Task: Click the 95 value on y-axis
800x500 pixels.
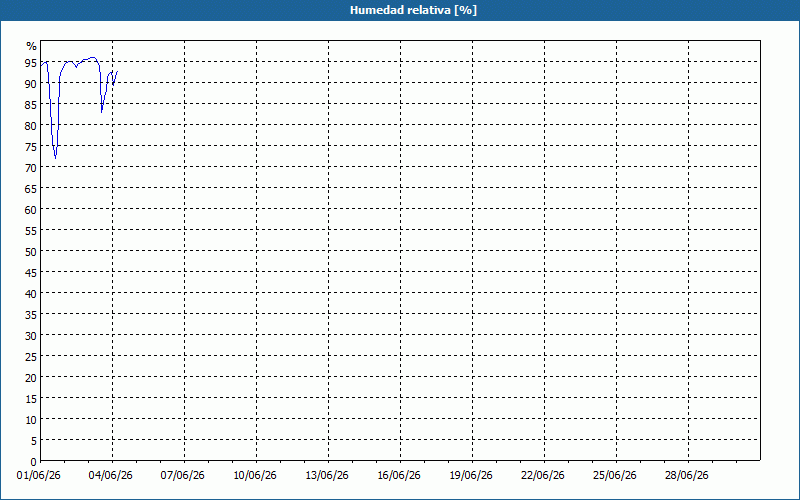Action: point(31,63)
